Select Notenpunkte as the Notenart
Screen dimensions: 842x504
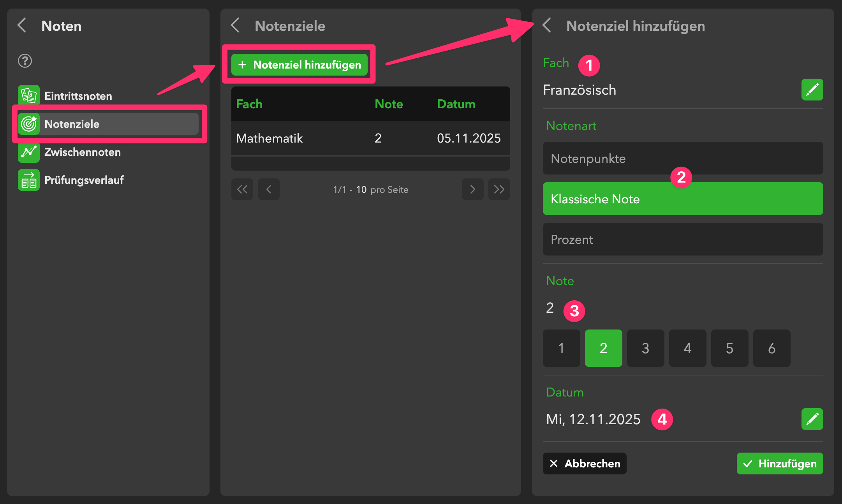(683, 159)
